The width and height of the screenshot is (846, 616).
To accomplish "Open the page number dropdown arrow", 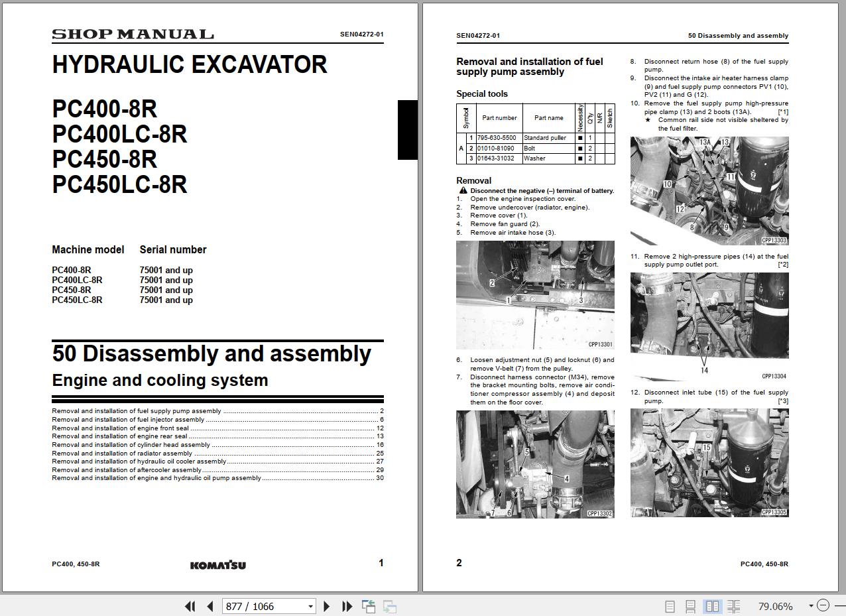I will (310, 606).
